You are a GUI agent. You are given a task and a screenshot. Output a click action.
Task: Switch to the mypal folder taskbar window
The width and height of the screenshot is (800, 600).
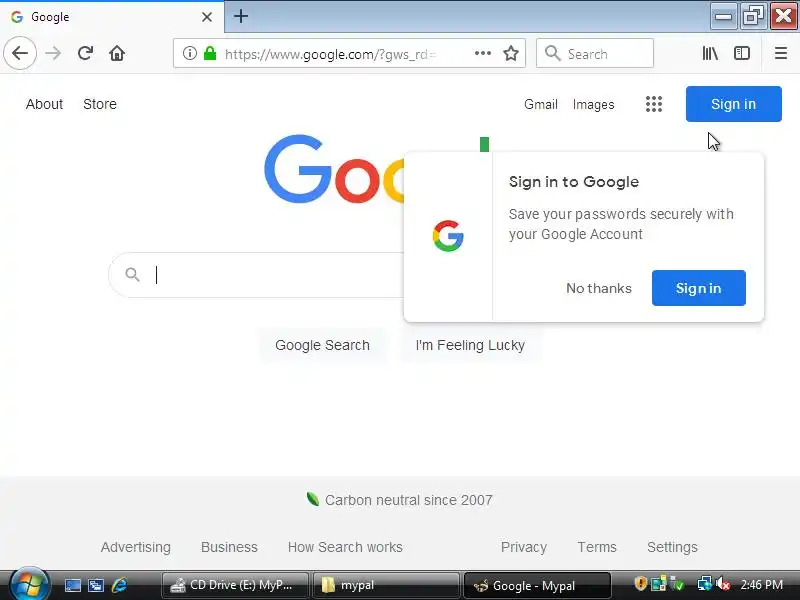click(386, 585)
